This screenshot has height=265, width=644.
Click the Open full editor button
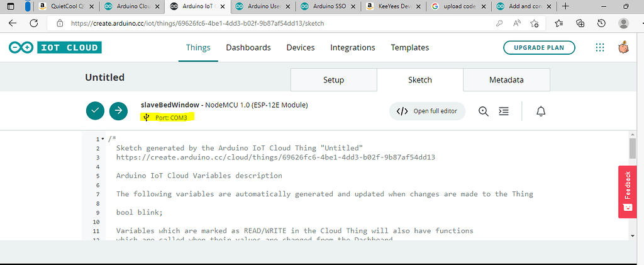(427, 111)
